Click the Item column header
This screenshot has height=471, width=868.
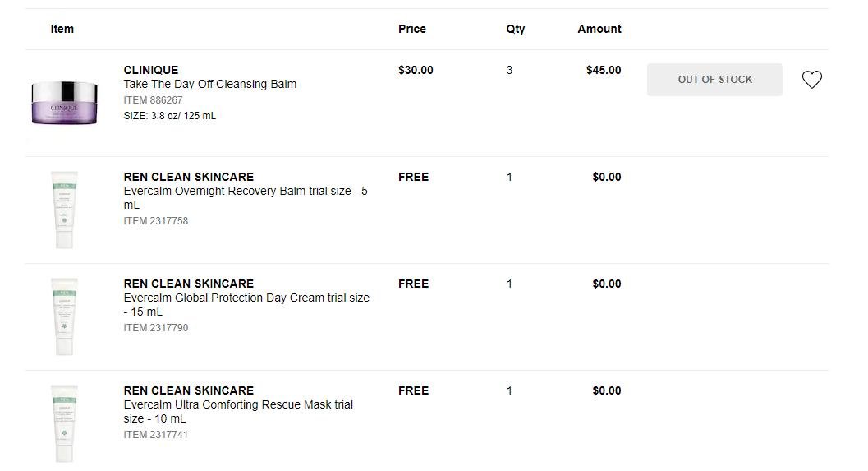coord(62,29)
